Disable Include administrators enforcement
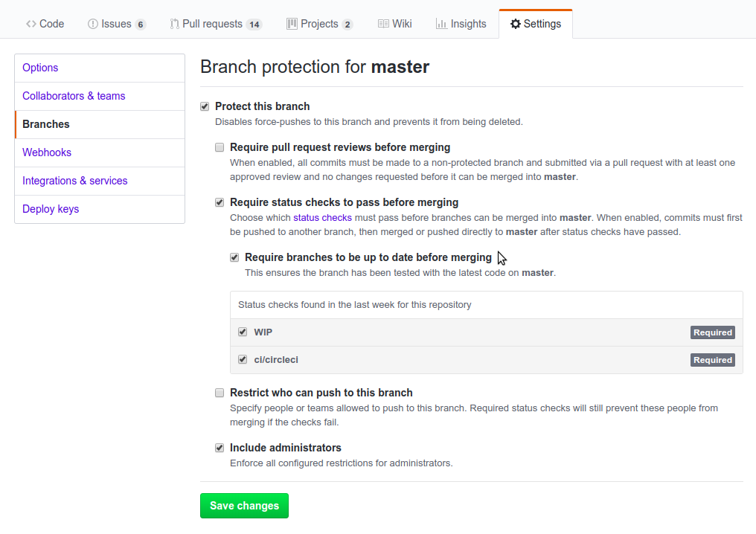The image size is (756, 534). [x=220, y=448]
